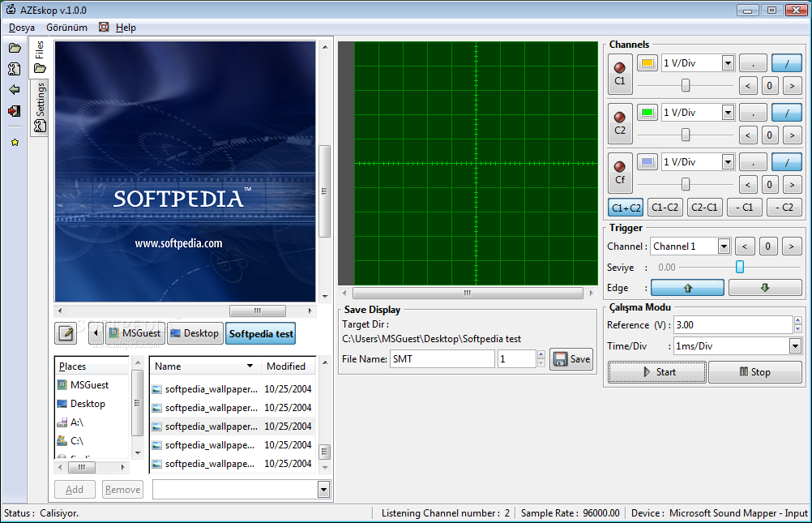Viewport: 812px width, 523px height.
Task: Enable C1-C2 math function
Action: click(665, 208)
